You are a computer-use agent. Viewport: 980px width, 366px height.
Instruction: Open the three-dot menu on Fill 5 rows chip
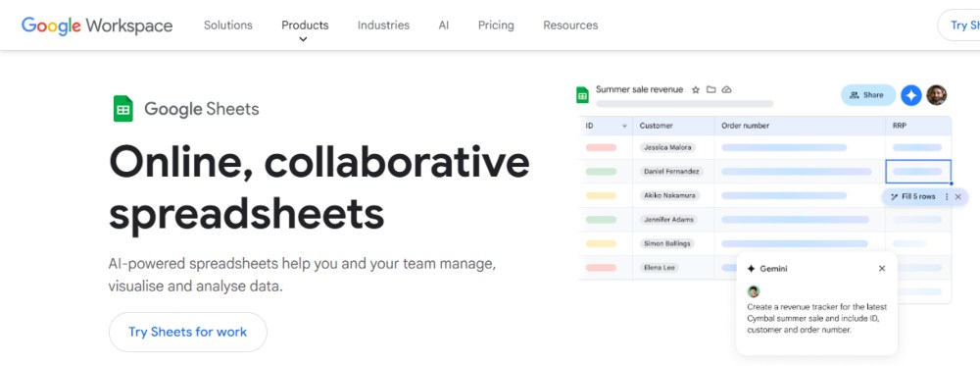[x=947, y=196]
